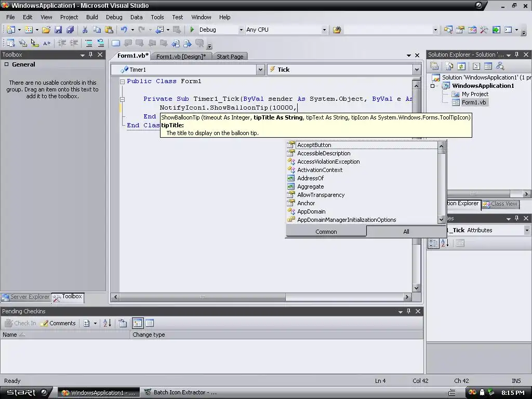The height and width of the screenshot is (399, 532).
Task: Toggle Toolbox panel auto-hide pin
Action: click(x=90, y=55)
